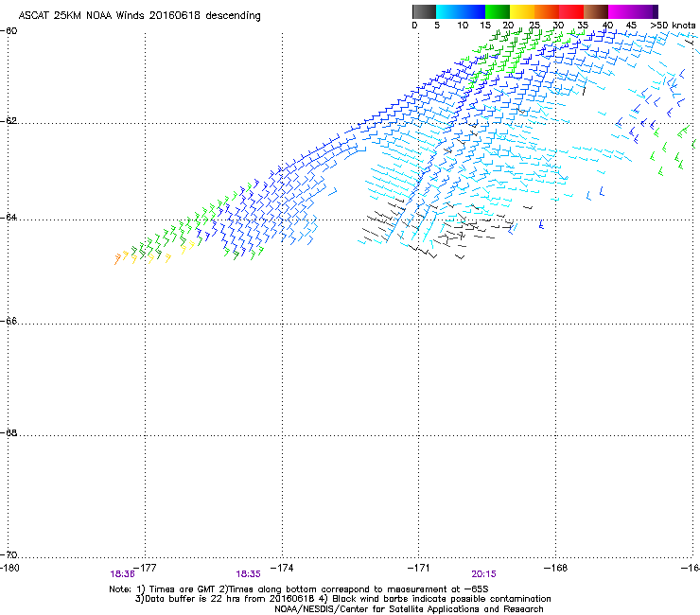Click the latitude label '-60'
This screenshot has width=700, height=615.
click(x=9, y=31)
